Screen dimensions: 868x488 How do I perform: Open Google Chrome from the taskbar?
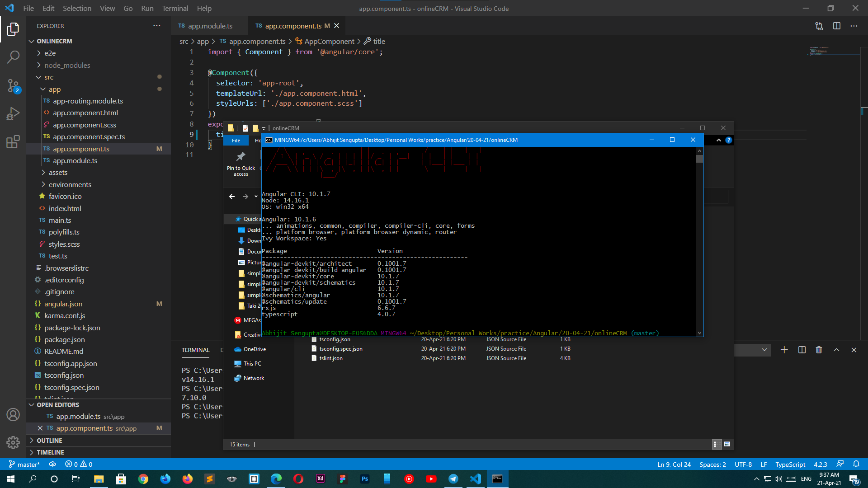pyautogui.click(x=143, y=479)
